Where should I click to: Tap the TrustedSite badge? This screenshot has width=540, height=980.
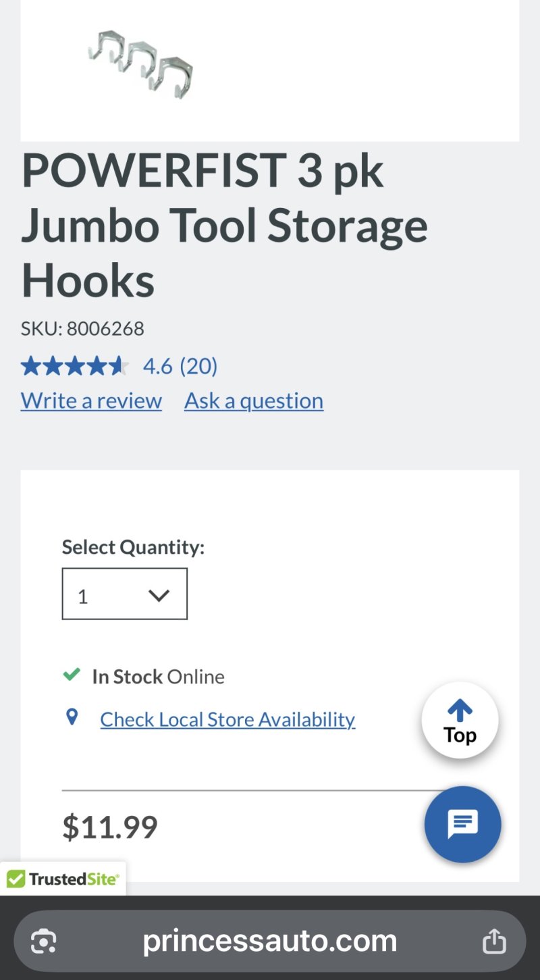pyautogui.click(x=63, y=879)
